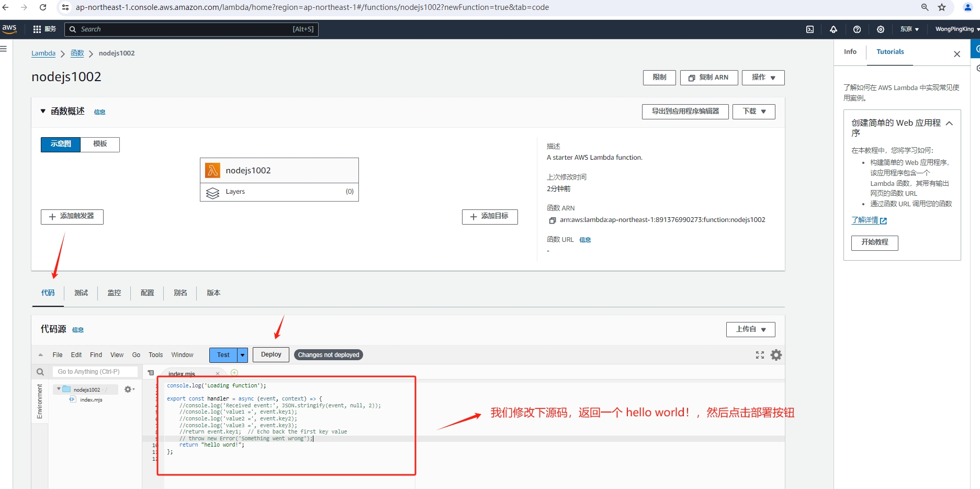980x489 pixels.
Task: Click the 开始教程 start tutorial button
Action: tap(875, 243)
